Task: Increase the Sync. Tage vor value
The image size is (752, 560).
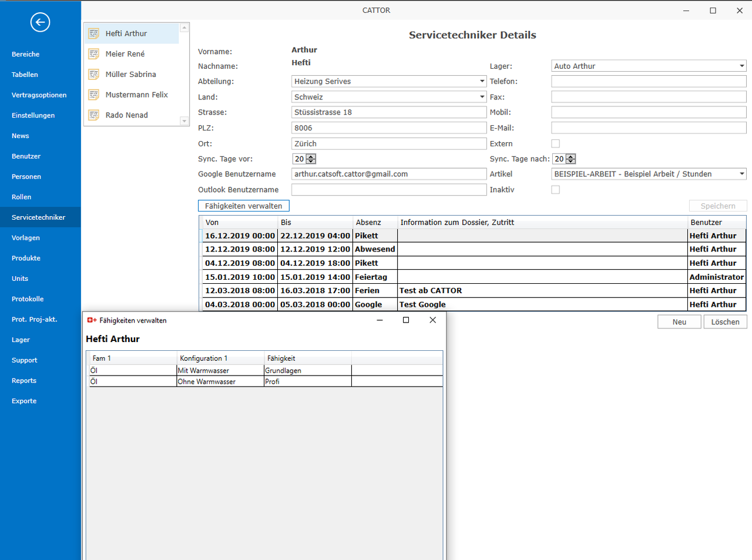Action: [311, 156]
